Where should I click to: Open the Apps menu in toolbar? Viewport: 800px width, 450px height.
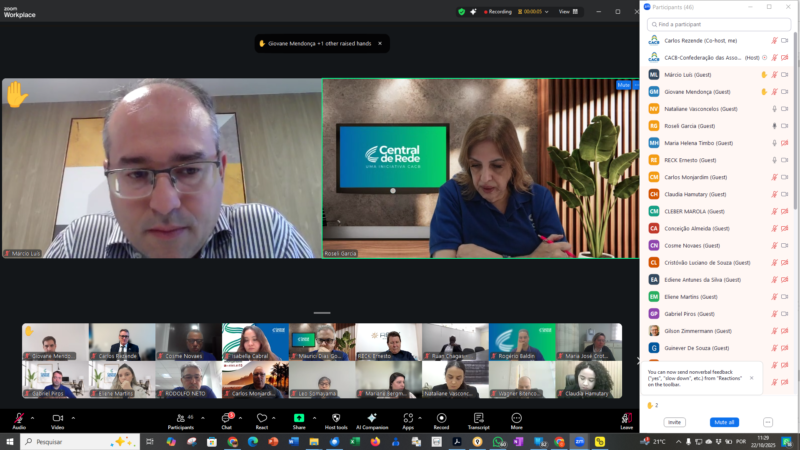[408, 420]
